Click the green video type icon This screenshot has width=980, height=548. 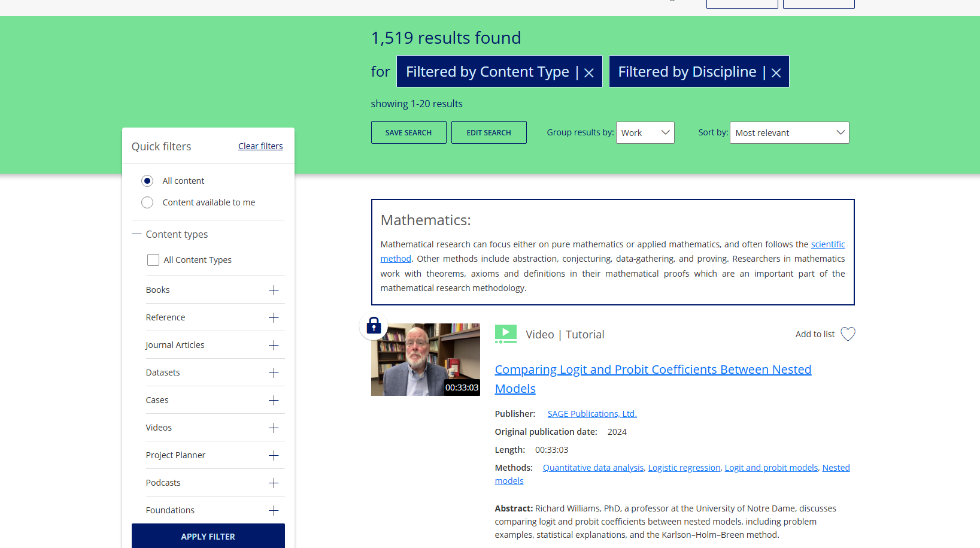click(x=505, y=334)
